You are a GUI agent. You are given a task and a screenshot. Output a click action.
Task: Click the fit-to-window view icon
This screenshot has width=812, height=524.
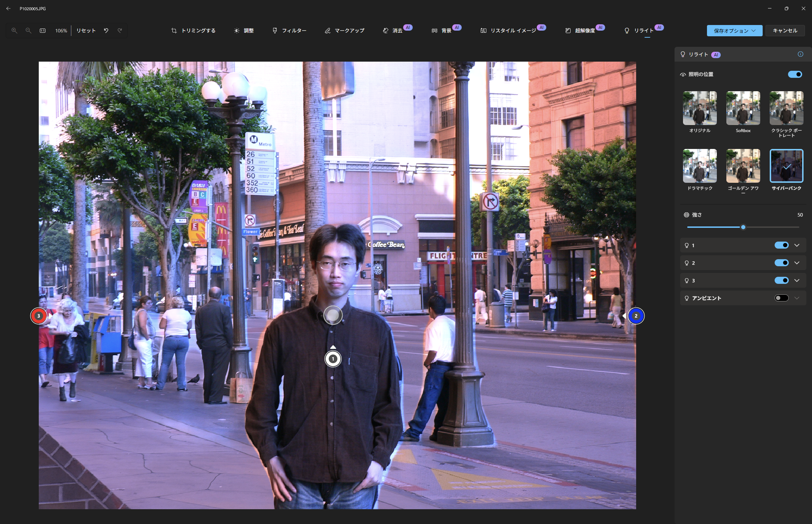pyautogui.click(x=43, y=31)
